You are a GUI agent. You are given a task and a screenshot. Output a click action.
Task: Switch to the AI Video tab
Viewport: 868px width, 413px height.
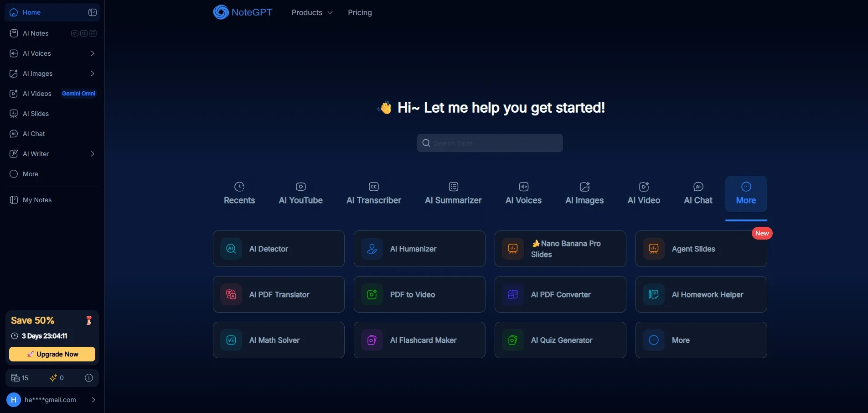(x=644, y=193)
